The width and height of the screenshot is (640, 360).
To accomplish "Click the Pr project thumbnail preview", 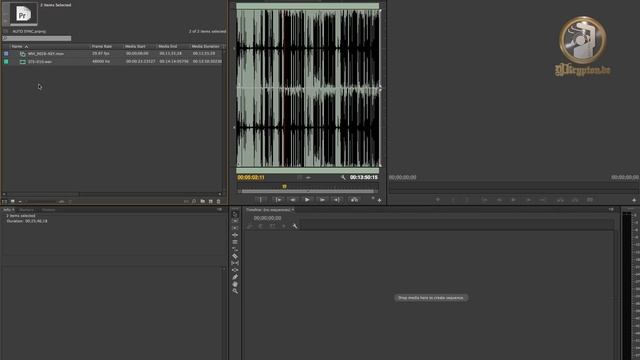I will click(23, 14).
